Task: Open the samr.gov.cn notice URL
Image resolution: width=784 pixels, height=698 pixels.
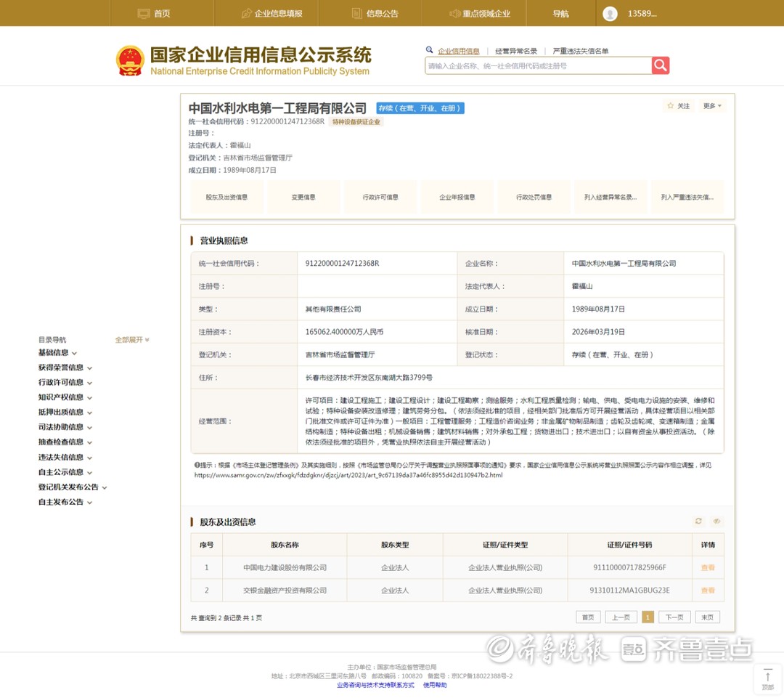Action: click(x=348, y=475)
